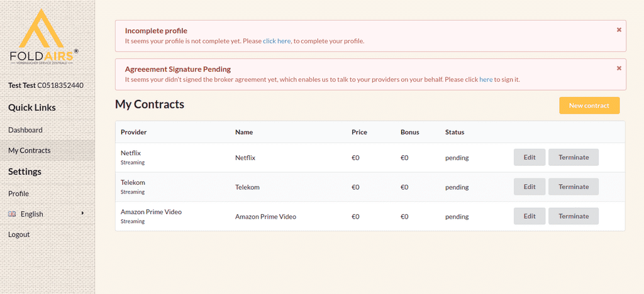Terminate the Netflix contract
Screen dimensions: 644x294
pyautogui.click(x=573, y=158)
